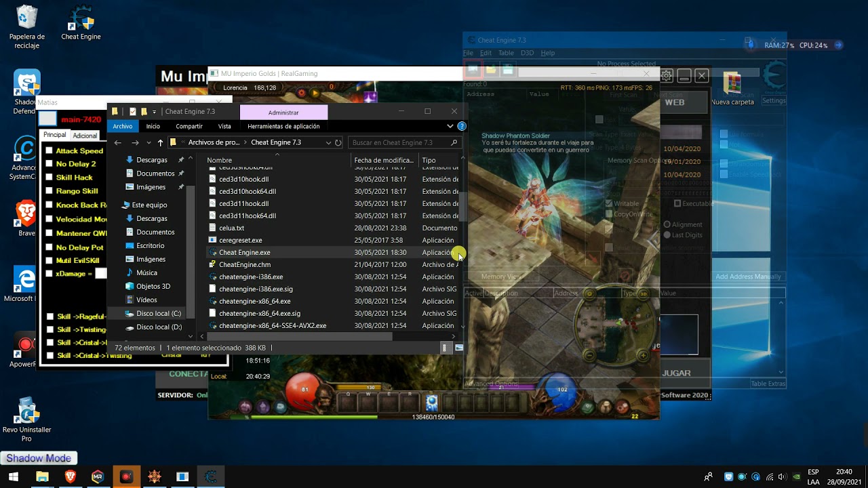Expand the Archivos de programa breadcrumb chevron
868x488 pixels.
tap(245, 142)
